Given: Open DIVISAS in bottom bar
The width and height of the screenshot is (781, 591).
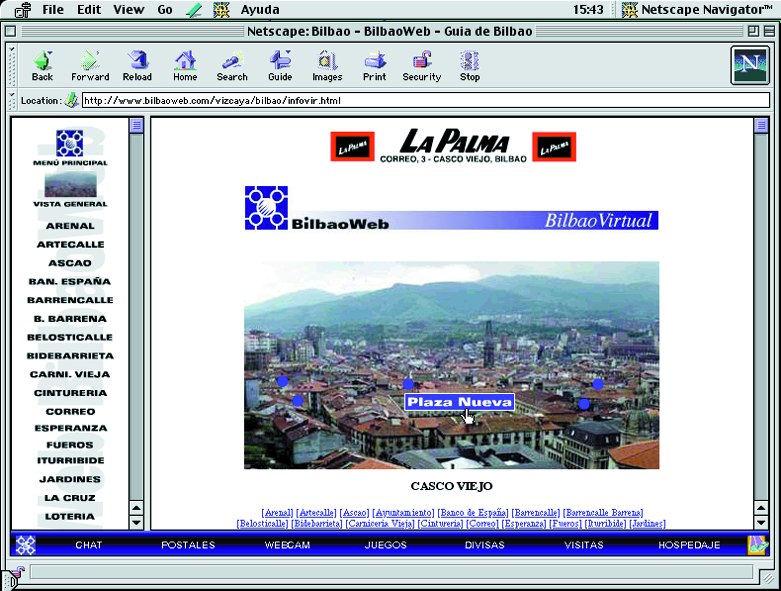Looking at the screenshot, I should coord(485,545).
